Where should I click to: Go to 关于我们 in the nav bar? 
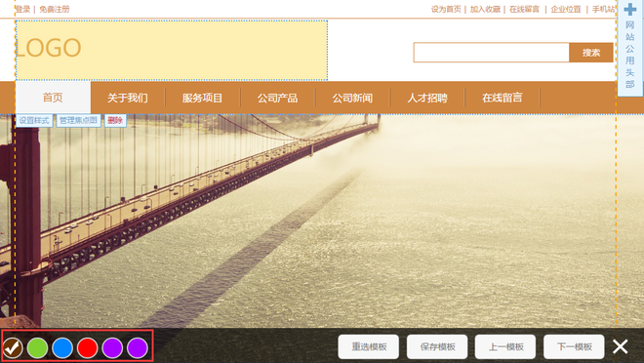pos(128,98)
